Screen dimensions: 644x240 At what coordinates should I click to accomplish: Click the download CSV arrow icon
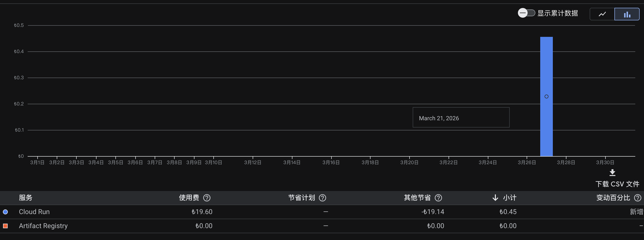pos(612,173)
